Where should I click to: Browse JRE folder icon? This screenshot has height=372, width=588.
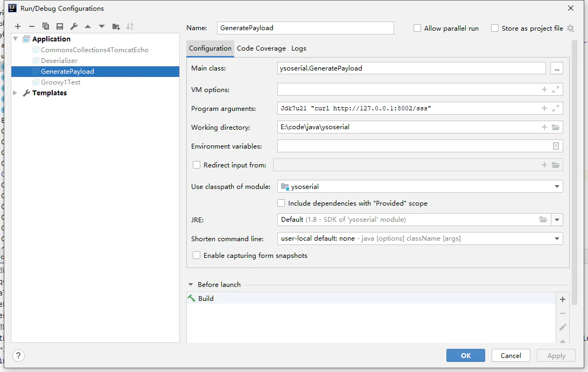543,219
